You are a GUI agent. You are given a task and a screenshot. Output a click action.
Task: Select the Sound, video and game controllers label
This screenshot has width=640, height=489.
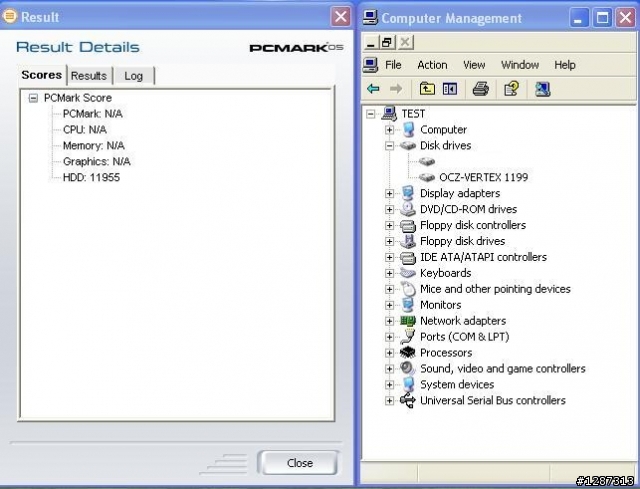coord(503,369)
